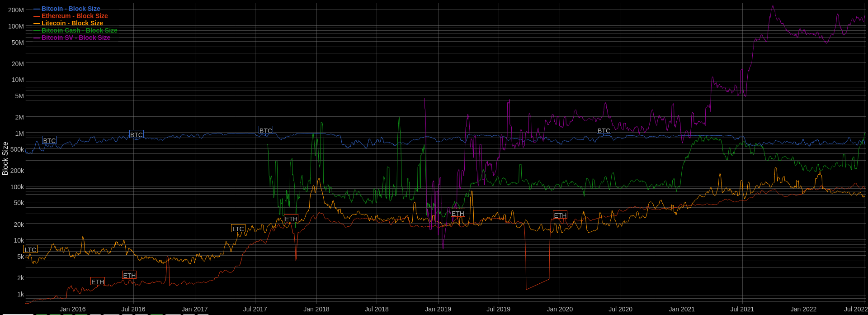Click the 100k y-axis label
The image size is (868, 315).
point(17,187)
